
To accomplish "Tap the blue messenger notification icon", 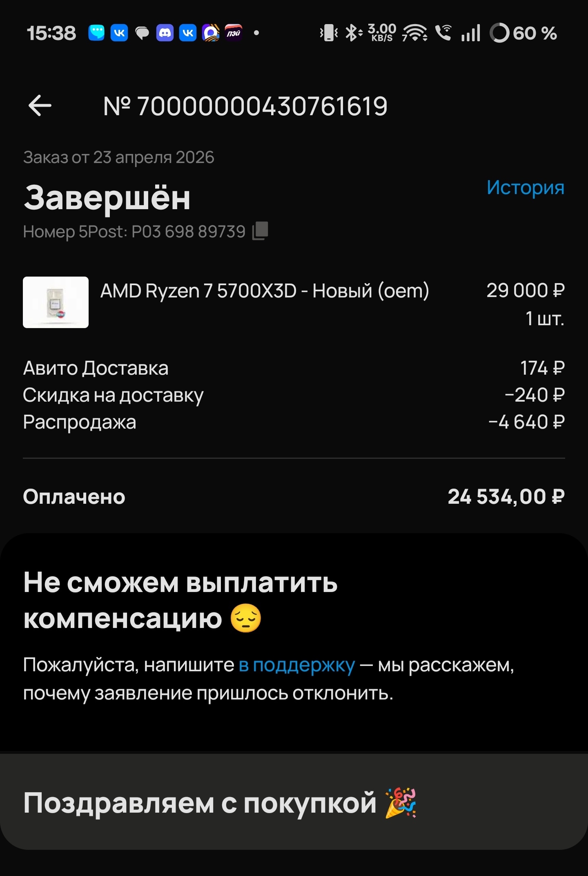I will [96, 33].
